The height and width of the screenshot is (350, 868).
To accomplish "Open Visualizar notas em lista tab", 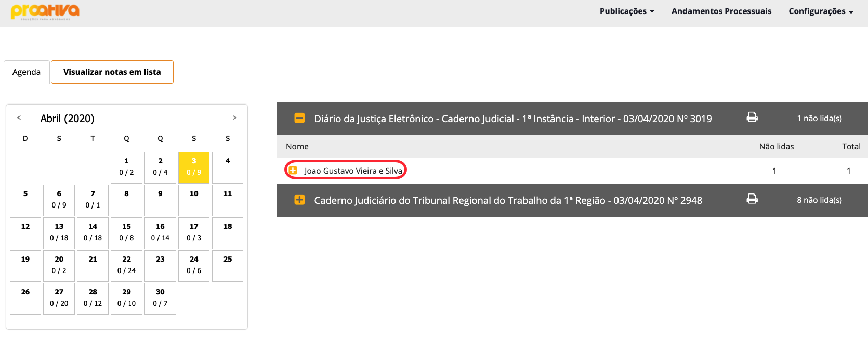I will pyautogui.click(x=112, y=72).
